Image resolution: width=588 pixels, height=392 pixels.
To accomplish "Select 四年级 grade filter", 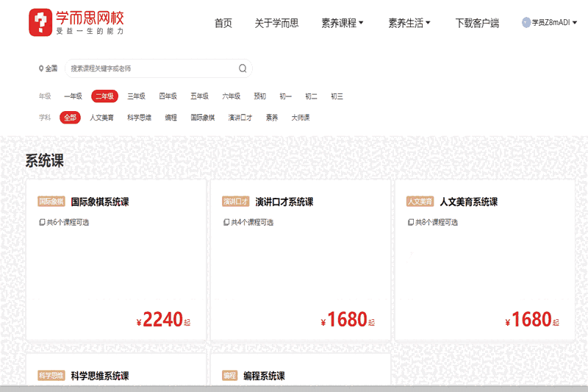I will (168, 96).
